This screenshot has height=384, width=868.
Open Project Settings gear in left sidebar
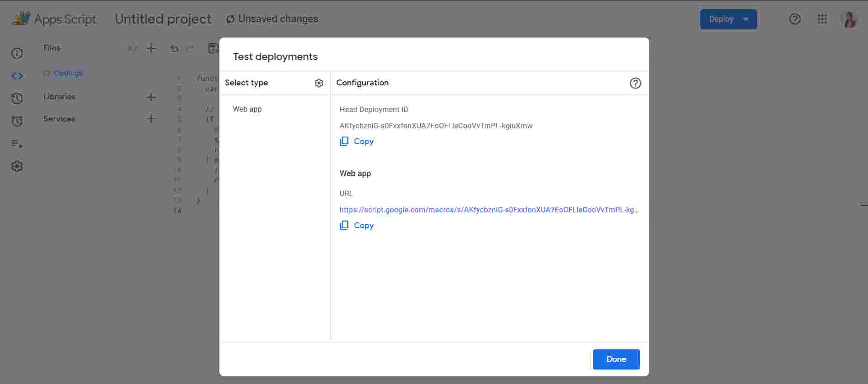click(x=17, y=166)
